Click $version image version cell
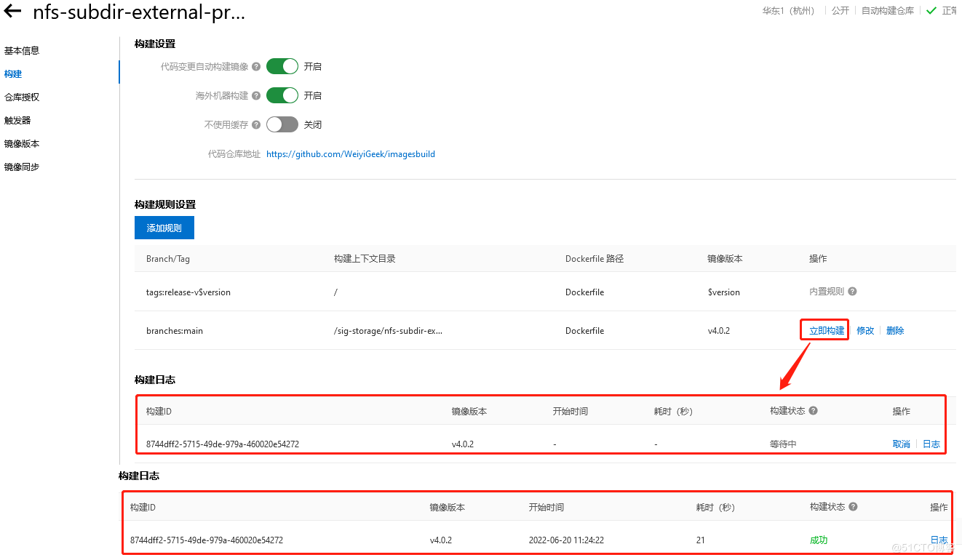The width and height of the screenshot is (962, 560). pos(724,292)
